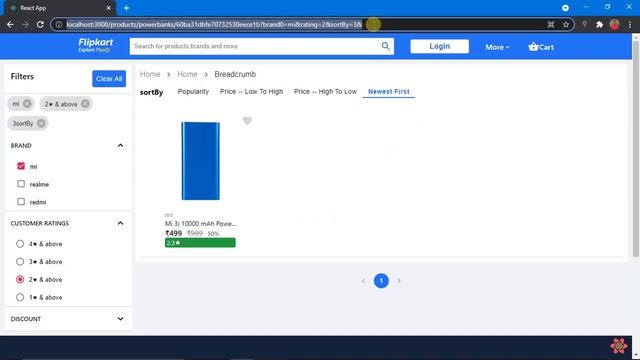640x360 pixels.
Task: Select 2★ & above rating
Action: (x=20, y=280)
